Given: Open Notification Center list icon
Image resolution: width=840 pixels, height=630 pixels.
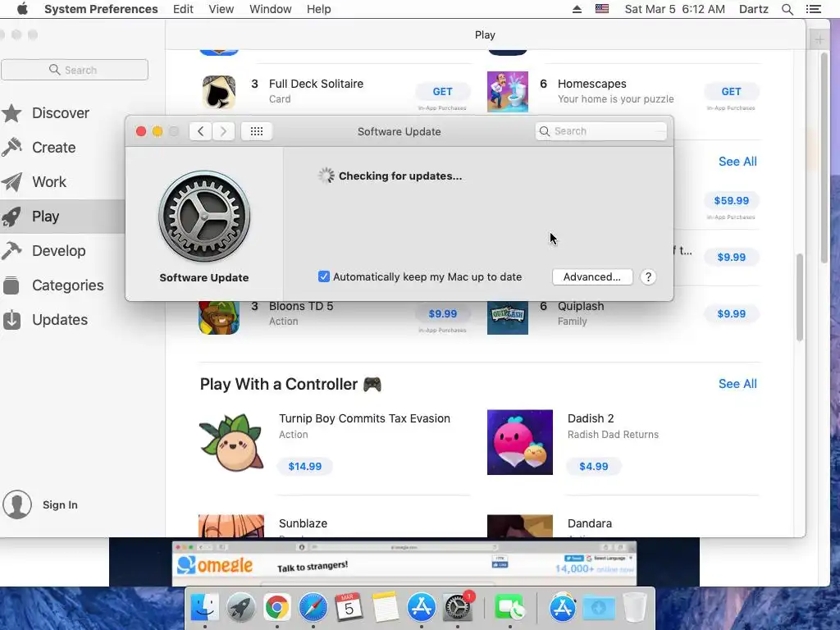Looking at the screenshot, I should pyautogui.click(x=813, y=9).
